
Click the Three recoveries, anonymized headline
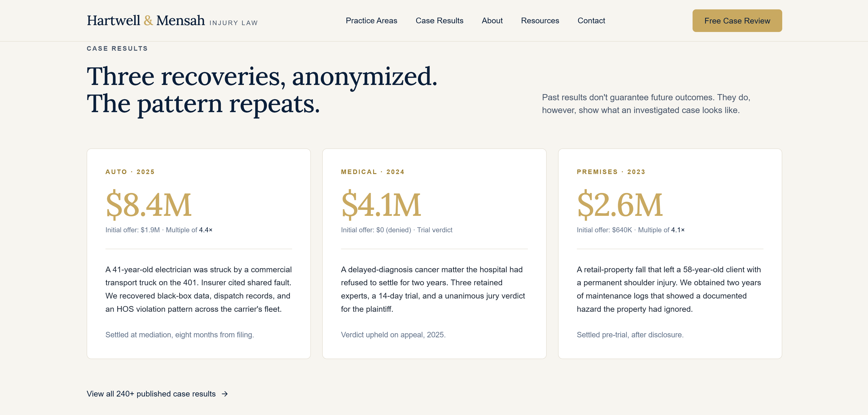point(262,90)
